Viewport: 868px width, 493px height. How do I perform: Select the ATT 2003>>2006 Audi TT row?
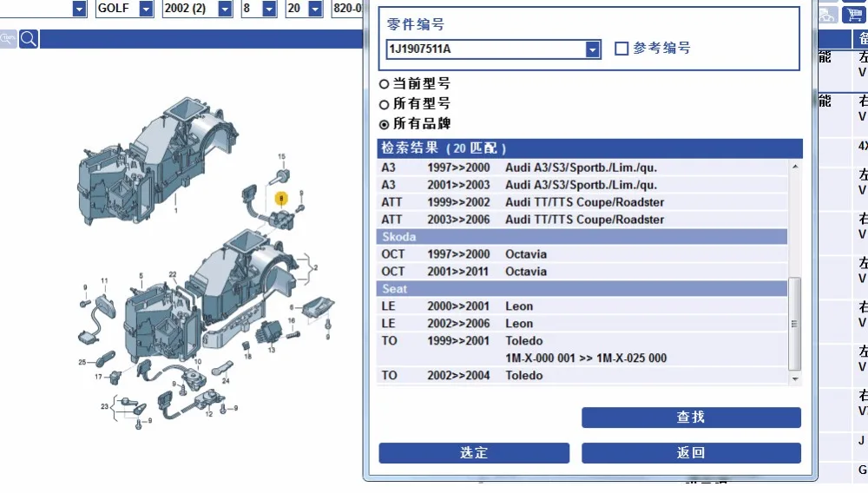582,219
